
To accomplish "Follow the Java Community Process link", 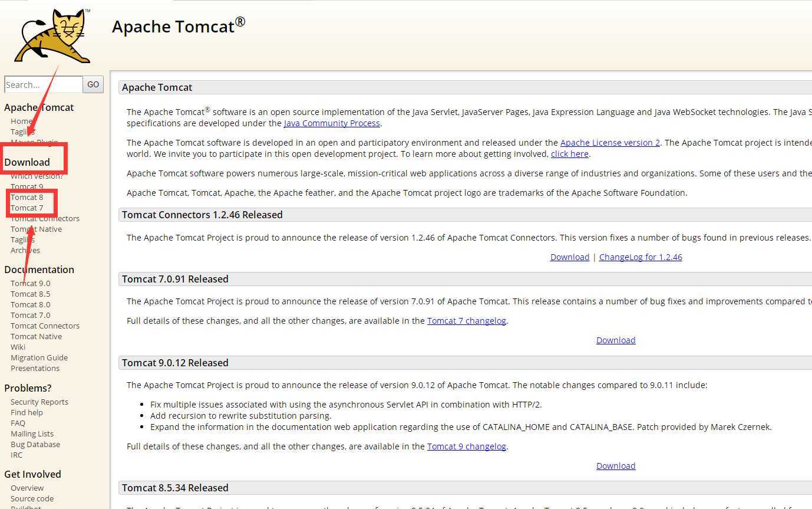I will 332,123.
